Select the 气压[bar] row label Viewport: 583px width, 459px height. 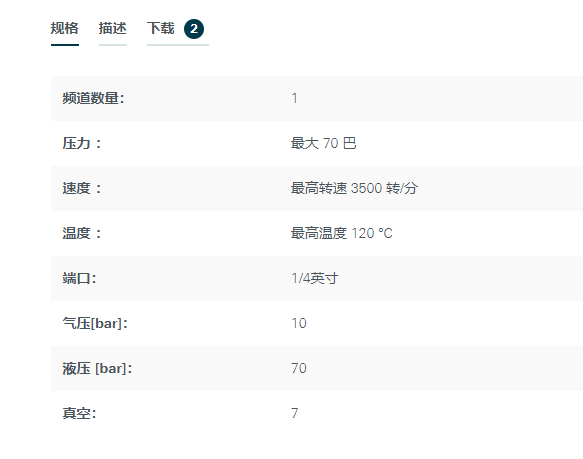pyautogui.click(x=95, y=324)
